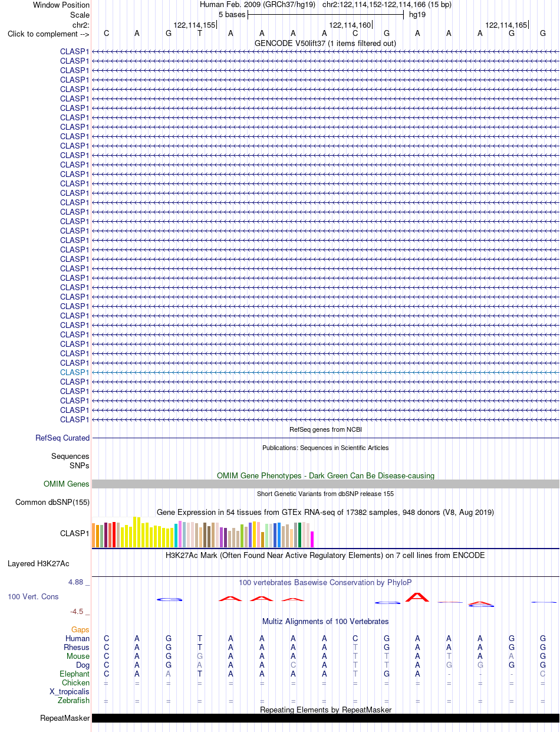560x732 pixels.
Task: Click the dark green bar in GTEx chart
Action: click(300, 535)
